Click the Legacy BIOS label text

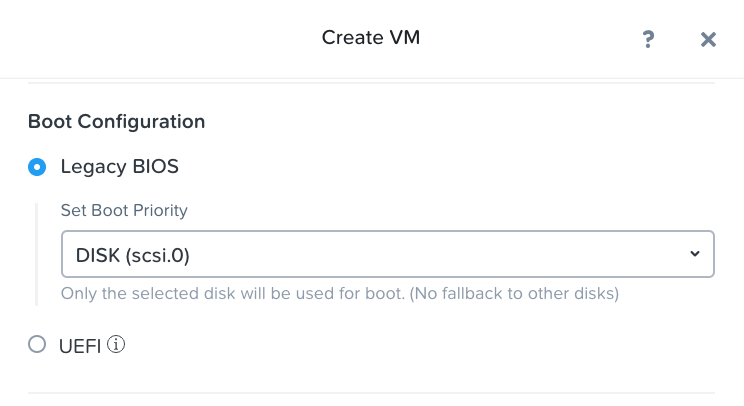tap(119, 167)
